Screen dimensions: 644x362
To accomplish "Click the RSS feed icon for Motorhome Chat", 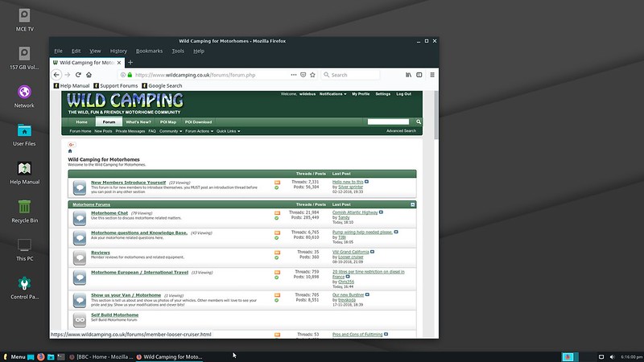I will point(278,213).
